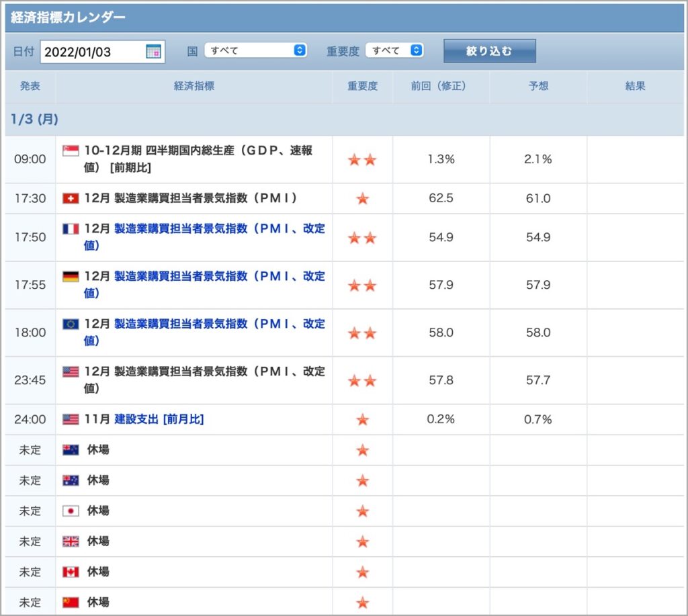Click the 経済指標 column header
This screenshot has height=616, width=688.
[194, 86]
